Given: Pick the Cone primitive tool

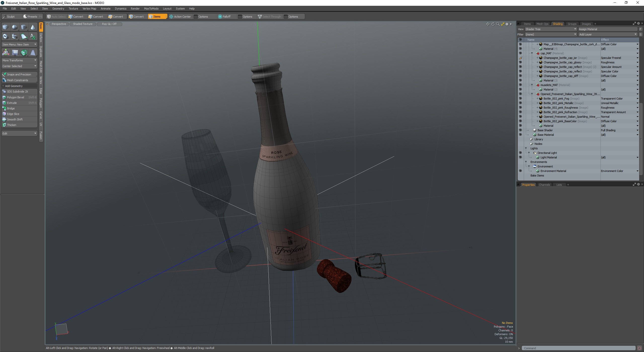Looking at the screenshot, I should (x=33, y=27).
